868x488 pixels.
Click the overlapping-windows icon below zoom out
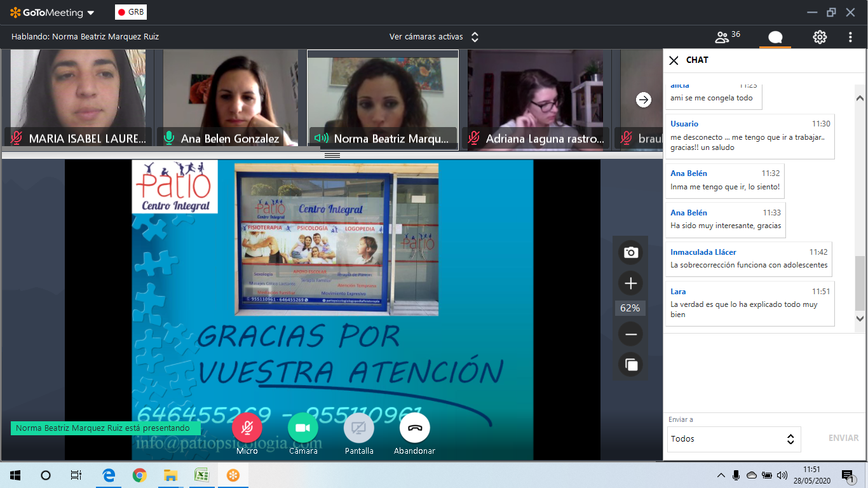(630, 365)
